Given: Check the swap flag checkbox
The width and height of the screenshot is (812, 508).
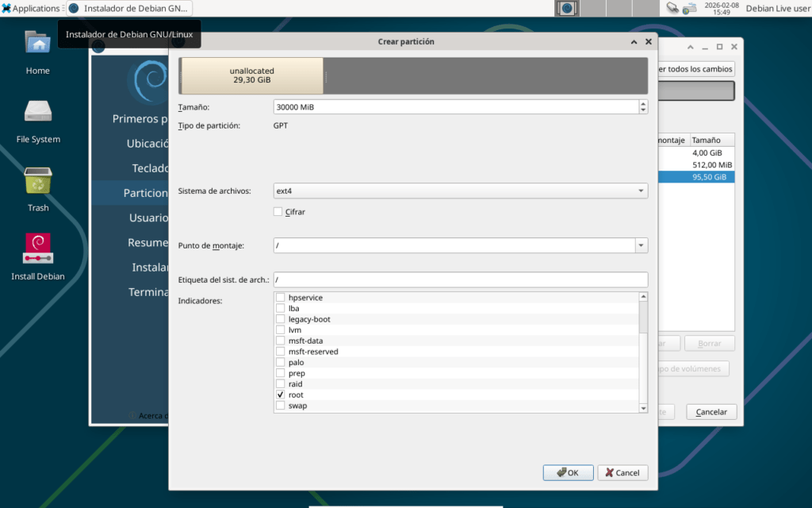Looking at the screenshot, I should (x=280, y=406).
